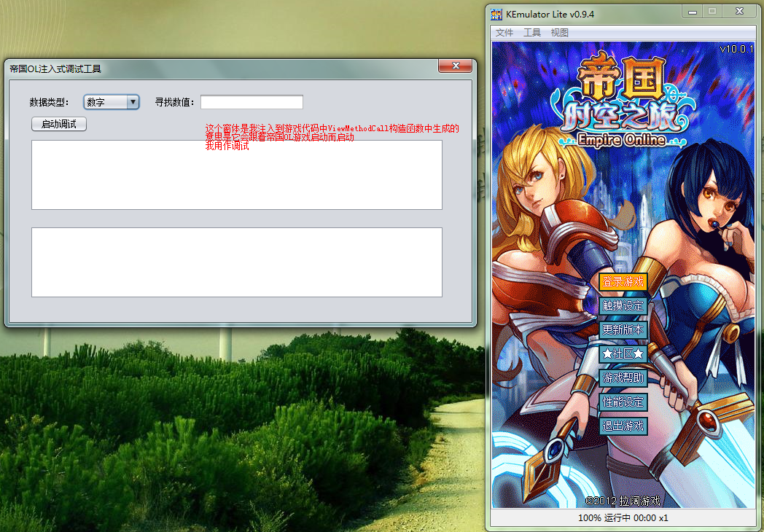Open the 文件 menu in KEmulator

(504, 33)
